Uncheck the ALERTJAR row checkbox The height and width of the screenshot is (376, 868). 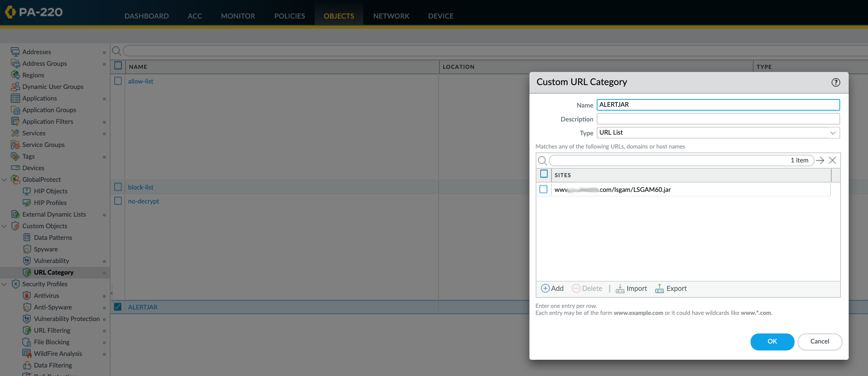[118, 306]
